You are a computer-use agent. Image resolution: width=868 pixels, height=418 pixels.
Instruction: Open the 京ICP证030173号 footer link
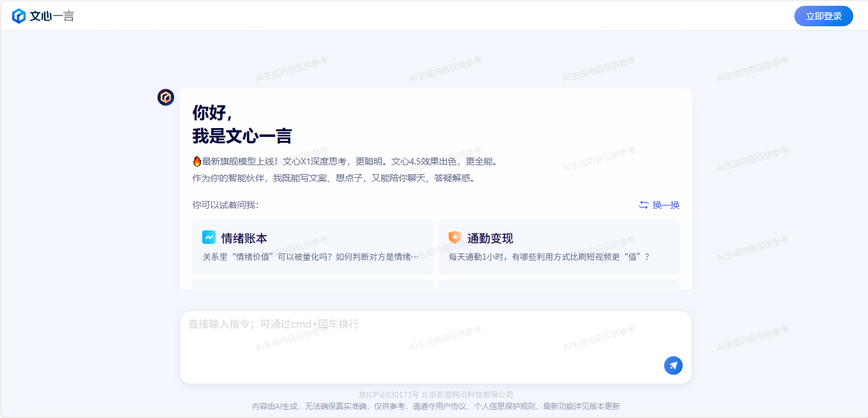coord(389,395)
